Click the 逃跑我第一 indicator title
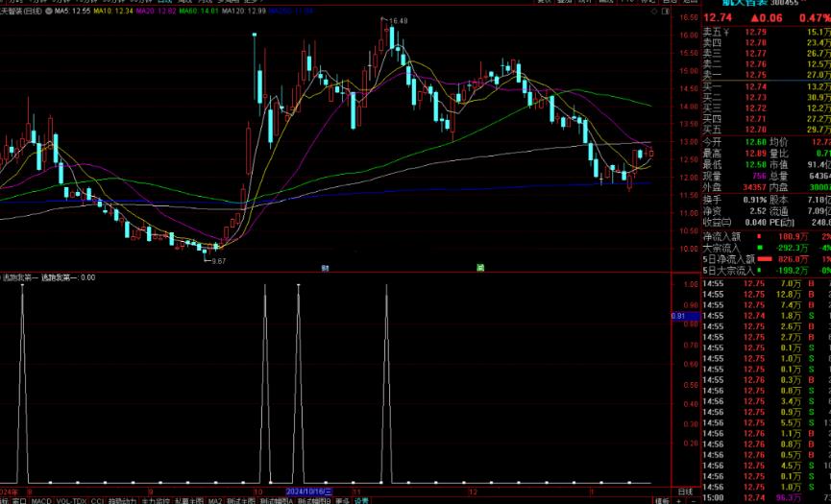Image resolution: width=831 pixels, height=504 pixels. 21,277
